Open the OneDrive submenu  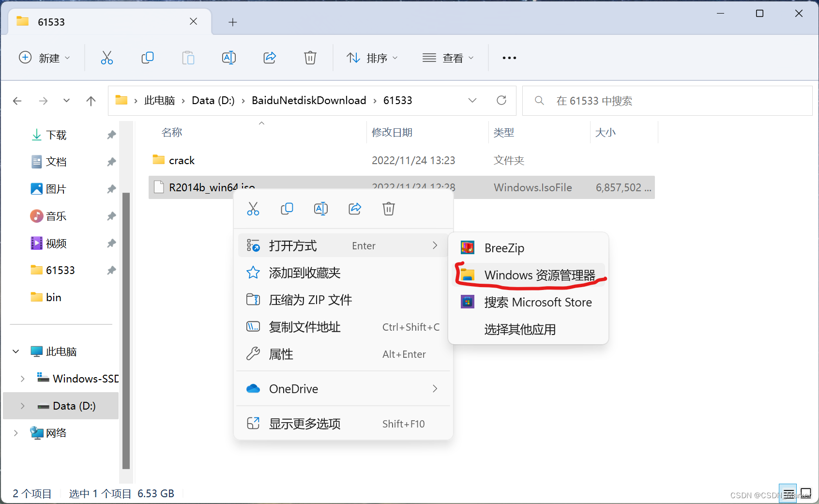(x=343, y=389)
